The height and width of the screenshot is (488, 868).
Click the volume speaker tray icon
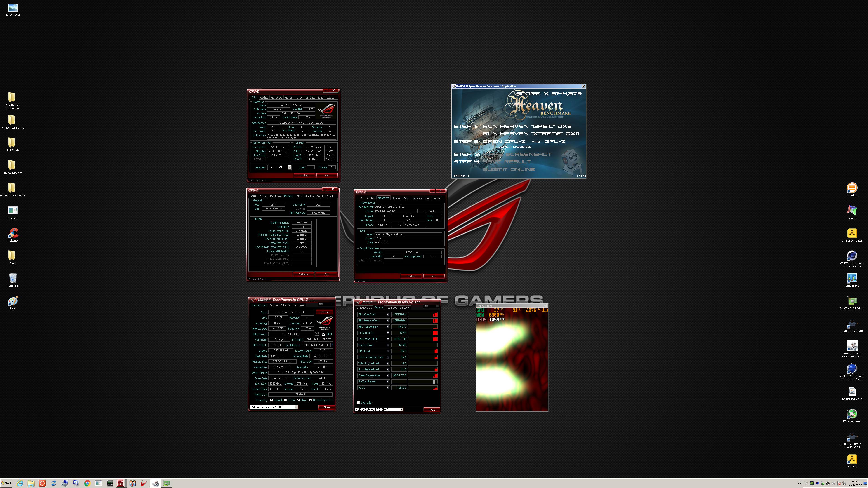[x=833, y=483]
